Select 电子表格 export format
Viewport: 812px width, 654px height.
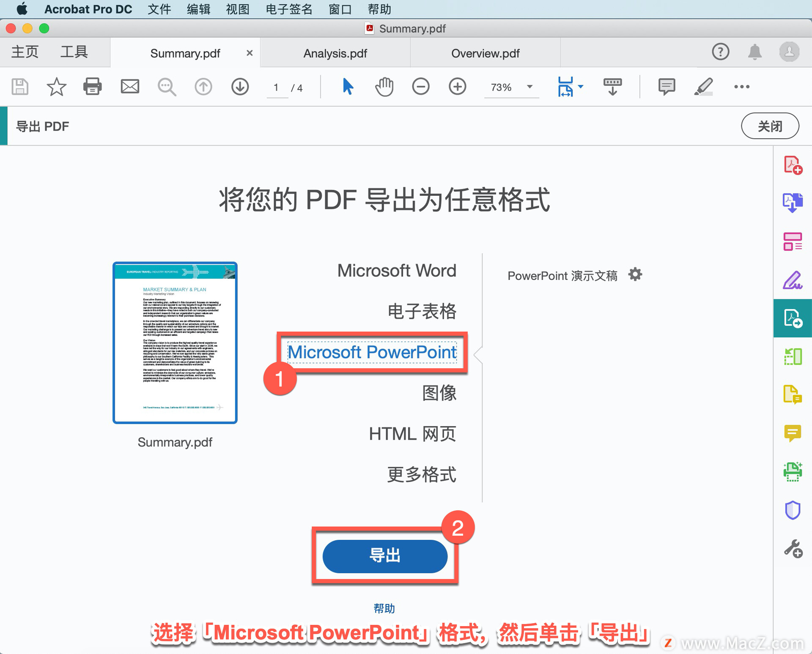pos(422,312)
